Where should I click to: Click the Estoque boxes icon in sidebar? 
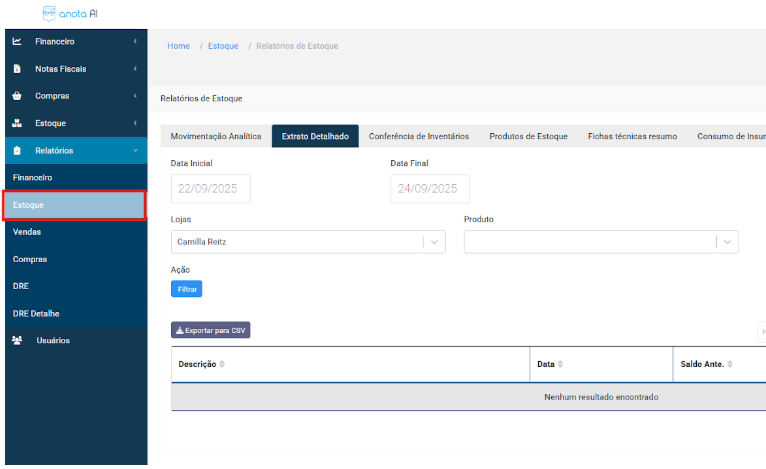(17, 123)
